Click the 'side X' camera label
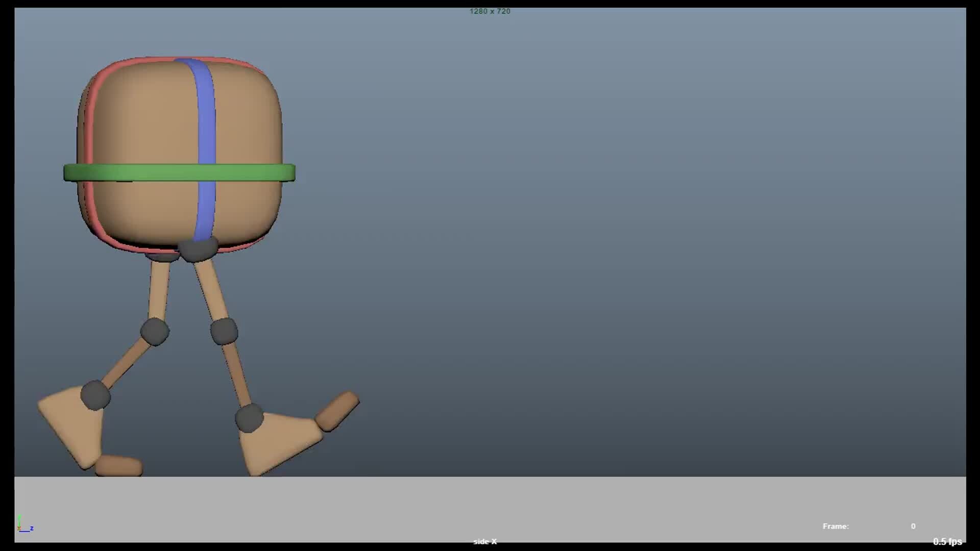 pos(484,541)
